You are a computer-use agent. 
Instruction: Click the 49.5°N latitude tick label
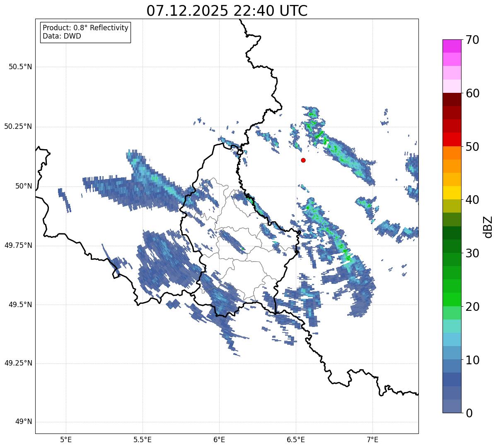[20, 305]
